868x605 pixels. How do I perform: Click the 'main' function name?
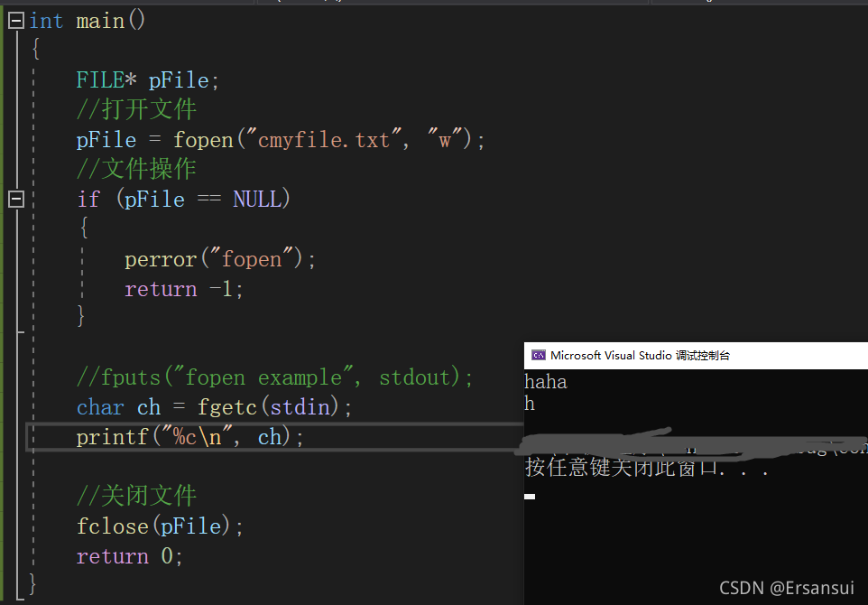[x=100, y=21]
